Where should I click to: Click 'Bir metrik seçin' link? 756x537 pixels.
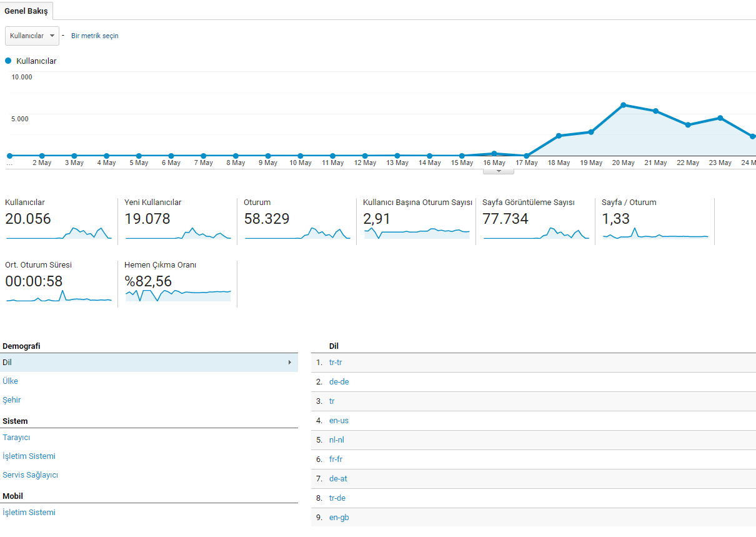[x=94, y=36]
